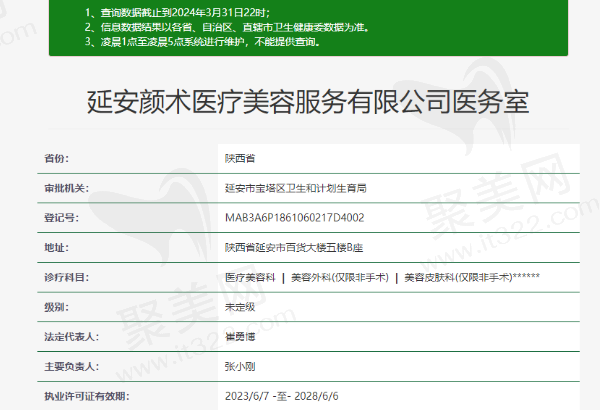Click the 主要负责人 label
Viewport: 600px width, 410px height.
[72, 367]
